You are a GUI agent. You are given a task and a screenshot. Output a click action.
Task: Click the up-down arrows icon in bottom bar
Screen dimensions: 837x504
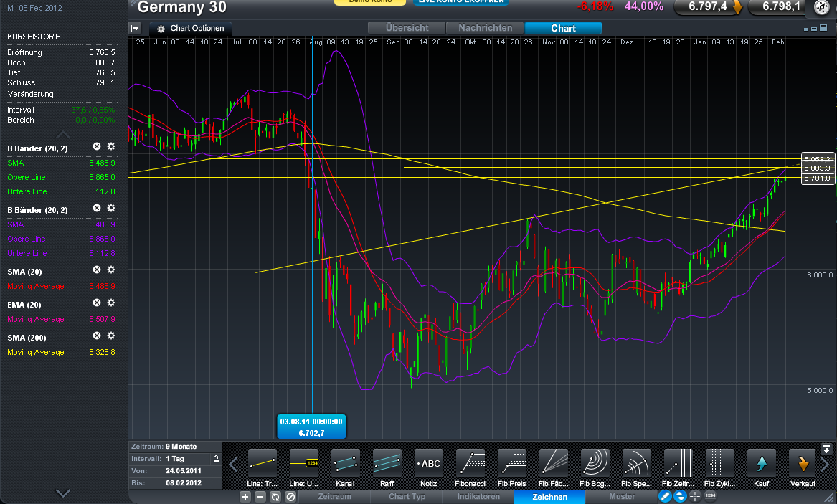pos(680,497)
